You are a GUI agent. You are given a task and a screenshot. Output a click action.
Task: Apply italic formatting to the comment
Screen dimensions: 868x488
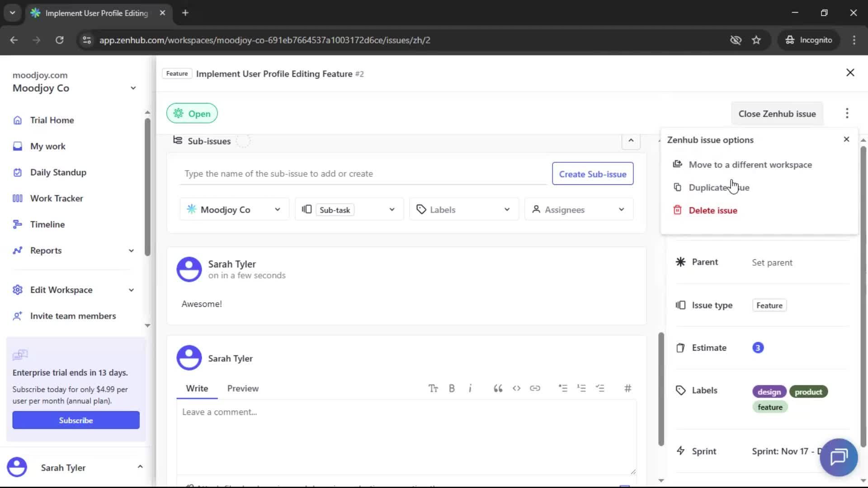pyautogui.click(x=470, y=388)
